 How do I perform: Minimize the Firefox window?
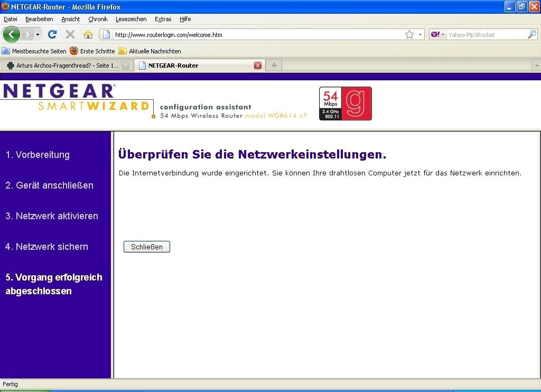click(510, 6)
